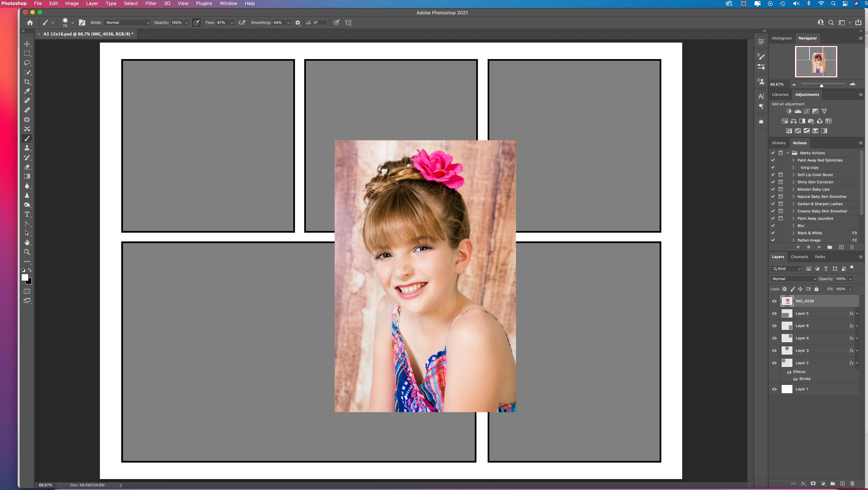Click the Flow percentage input field
This screenshot has height=490, width=868.
[222, 23]
